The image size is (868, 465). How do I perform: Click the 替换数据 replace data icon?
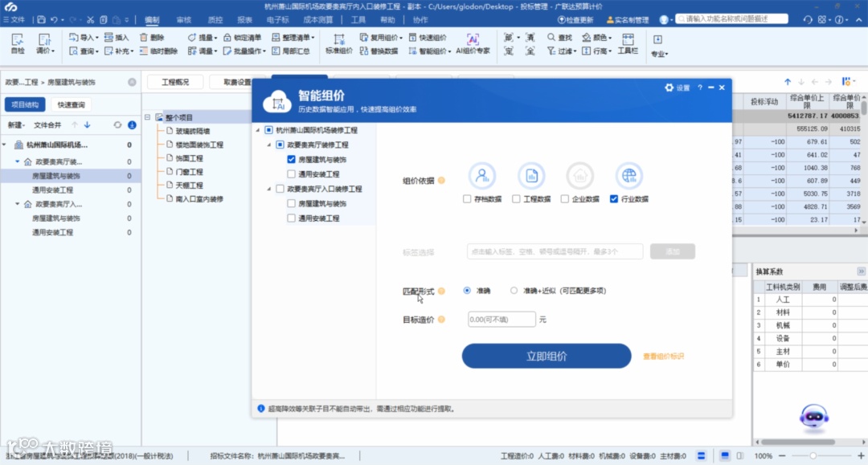[379, 51]
